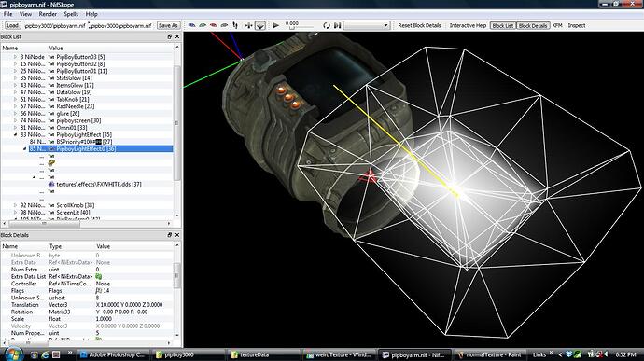Click Reset Block Details
This screenshot has width=644, height=361.
[419, 25]
